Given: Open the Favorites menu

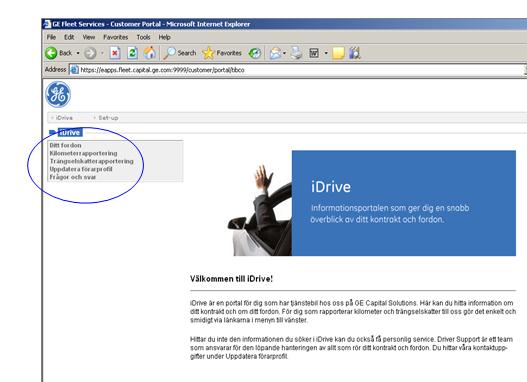Looking at the screenshot, I should pos(116,37).
